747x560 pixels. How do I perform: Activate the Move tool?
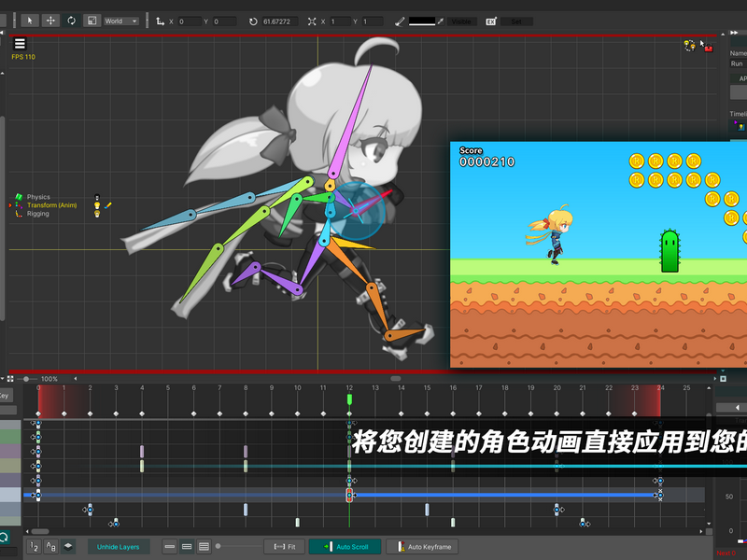[50, 21]
